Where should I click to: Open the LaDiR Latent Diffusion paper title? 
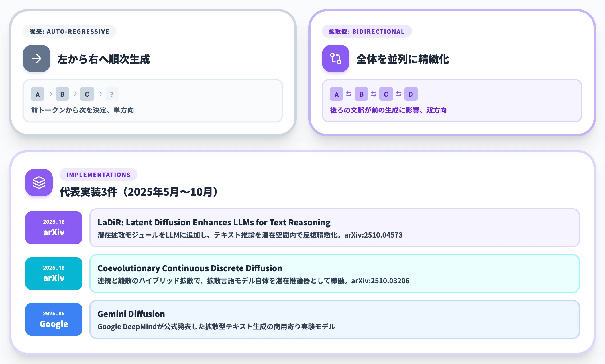pyautogui.click(x=214, y=222)
